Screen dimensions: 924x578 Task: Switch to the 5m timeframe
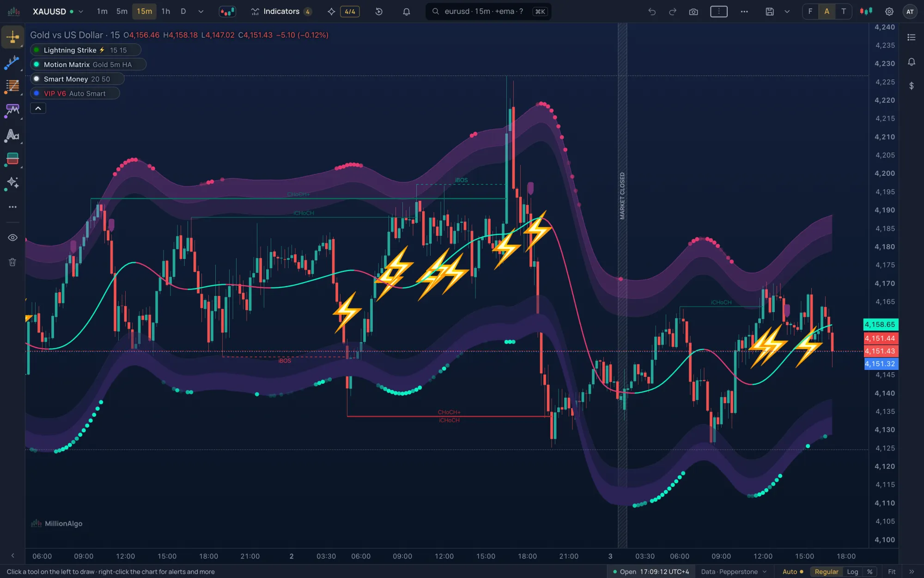point(122,12)
